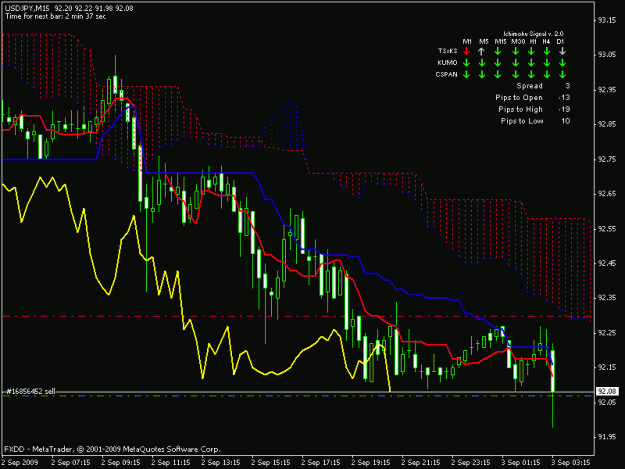Click the 'Pips to Low' label
Screen dimensions: 625x469
(522, 121)
